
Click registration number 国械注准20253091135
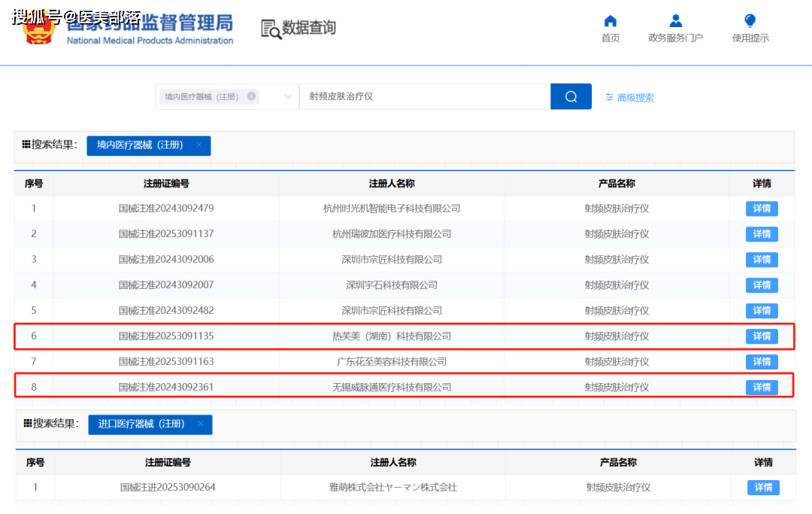pos(166,336)
